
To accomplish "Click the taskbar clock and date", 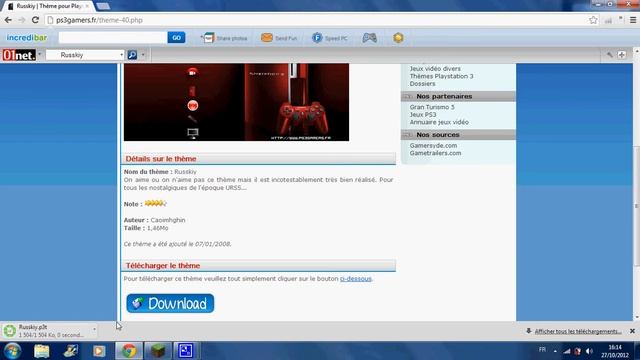I will 615,351.
